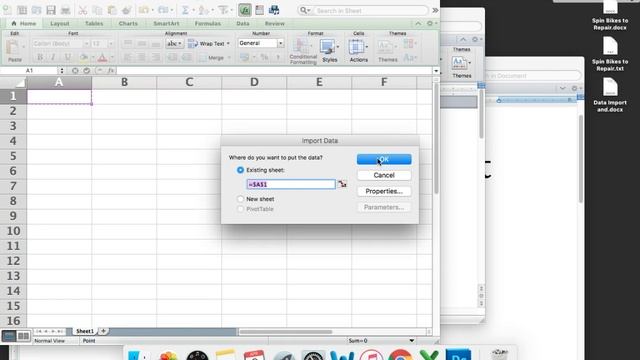This screenshot has height=360, width=640.
Task: Click the =$A$1 cell reference field
Action: point(291,184)
